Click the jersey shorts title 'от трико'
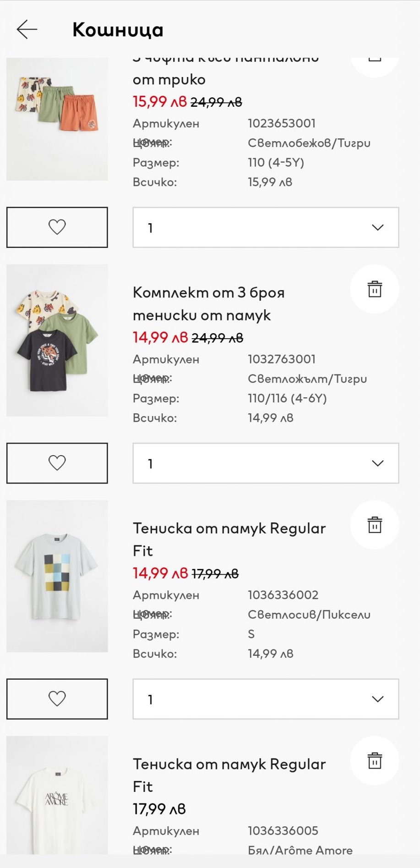Viewport: 420px width, 868px height. click(x=169, y=79)
